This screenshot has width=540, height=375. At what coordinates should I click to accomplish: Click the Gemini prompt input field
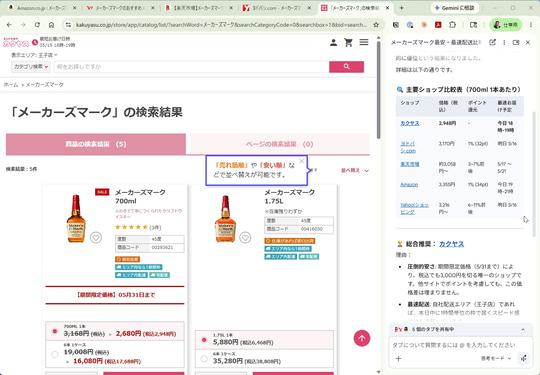455,345
